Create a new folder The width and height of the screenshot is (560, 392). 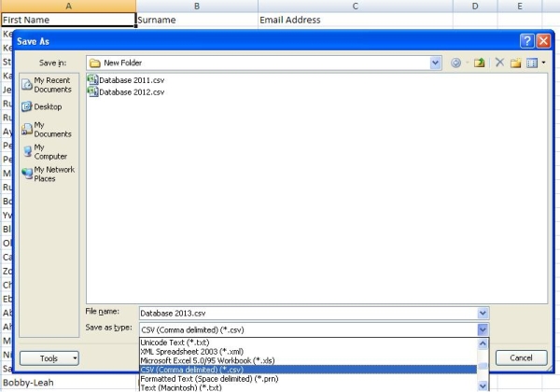point(515,63)
